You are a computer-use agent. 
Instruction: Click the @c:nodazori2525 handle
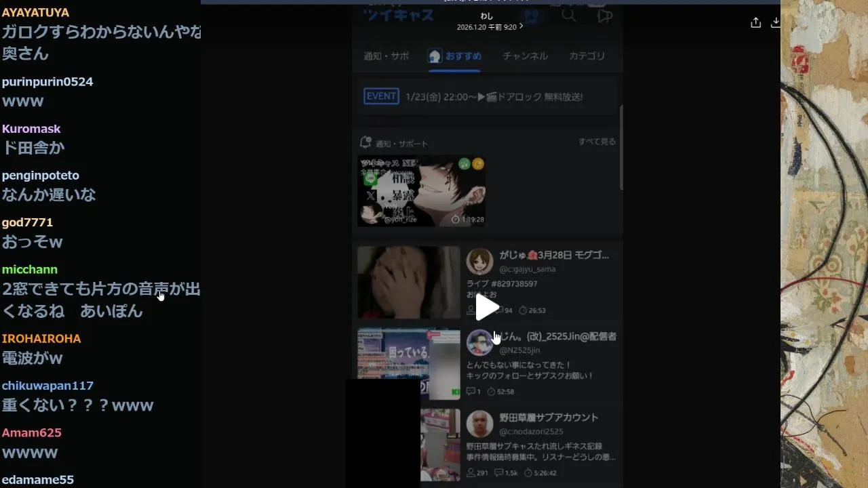pos(531,432)
